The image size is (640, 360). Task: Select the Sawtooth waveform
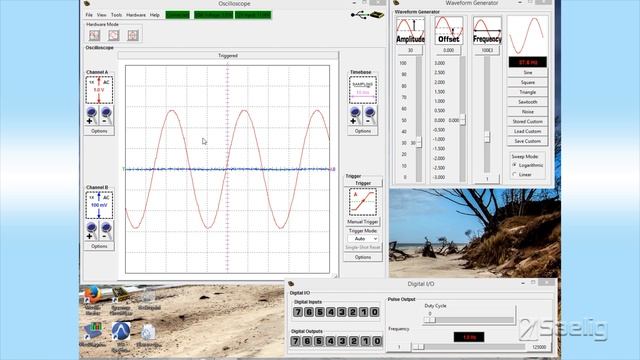point(527,102)
